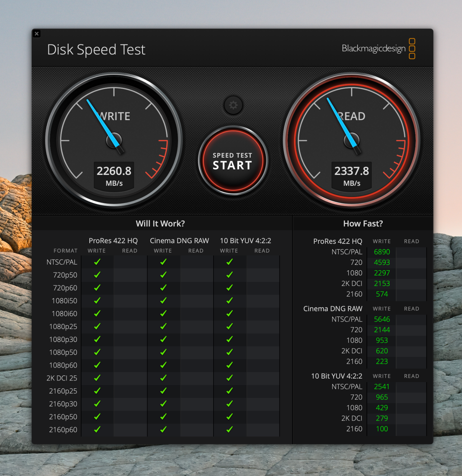Click ProRes 422 HQ write checkmark for 1080p50
The height and width of the screenshot is (476, 462).
tap(97, 352)
